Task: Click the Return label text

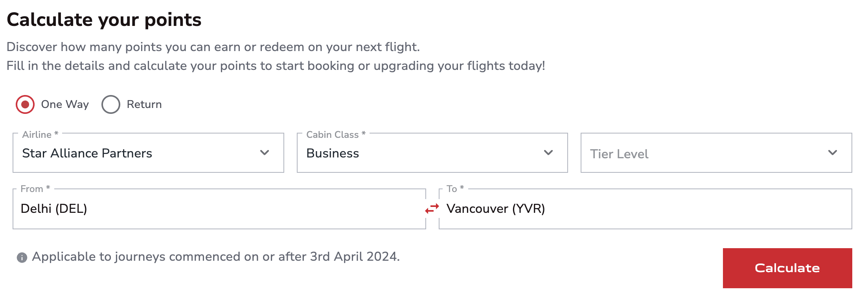Action: pos(144,104)
